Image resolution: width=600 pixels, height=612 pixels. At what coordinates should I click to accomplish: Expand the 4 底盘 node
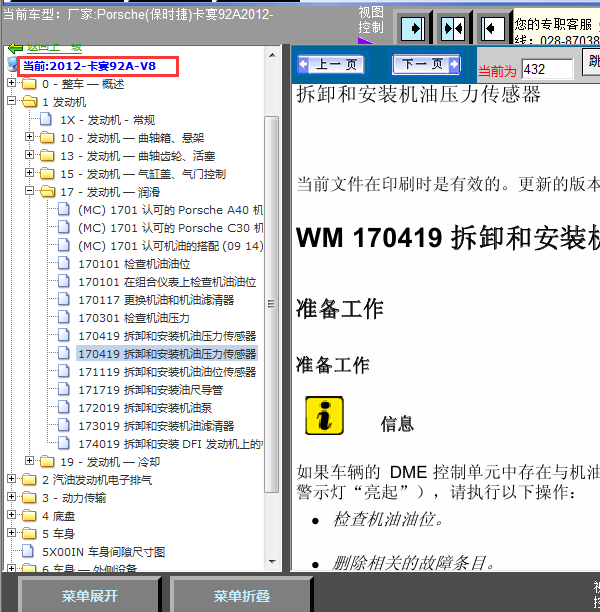click(11, 514)
